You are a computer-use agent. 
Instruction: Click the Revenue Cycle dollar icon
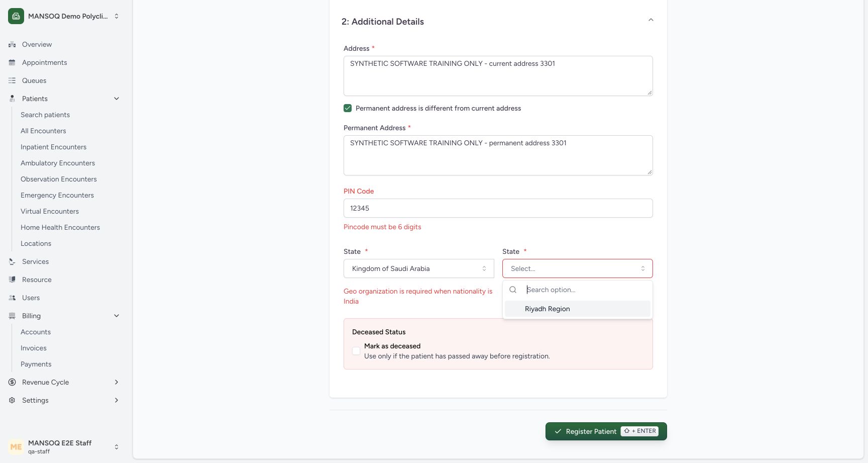click(12, 382)
